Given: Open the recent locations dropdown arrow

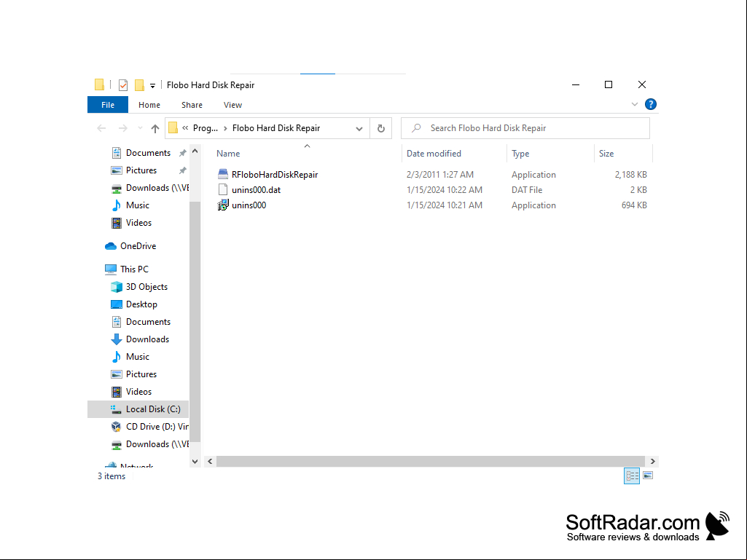Looking at the screenshot, I should 140,128.
